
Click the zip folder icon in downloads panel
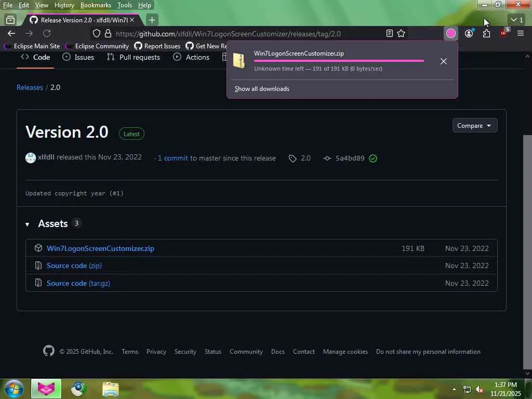[x=239, y=61]
